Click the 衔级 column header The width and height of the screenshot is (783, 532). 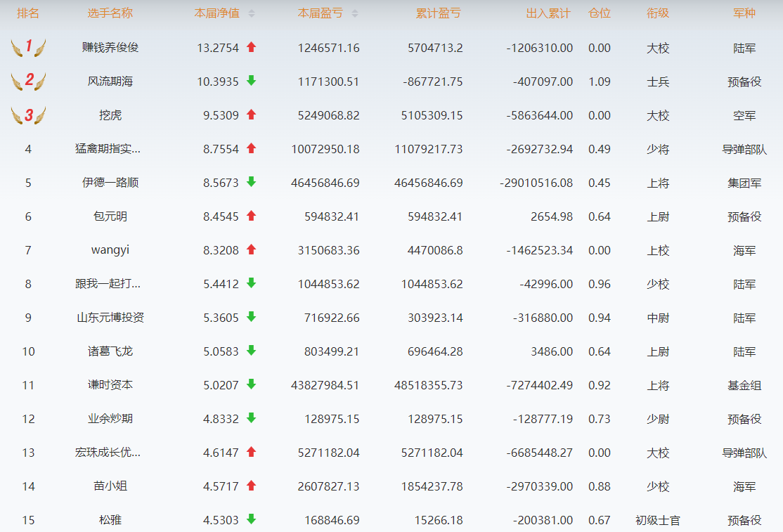point(658,13)
